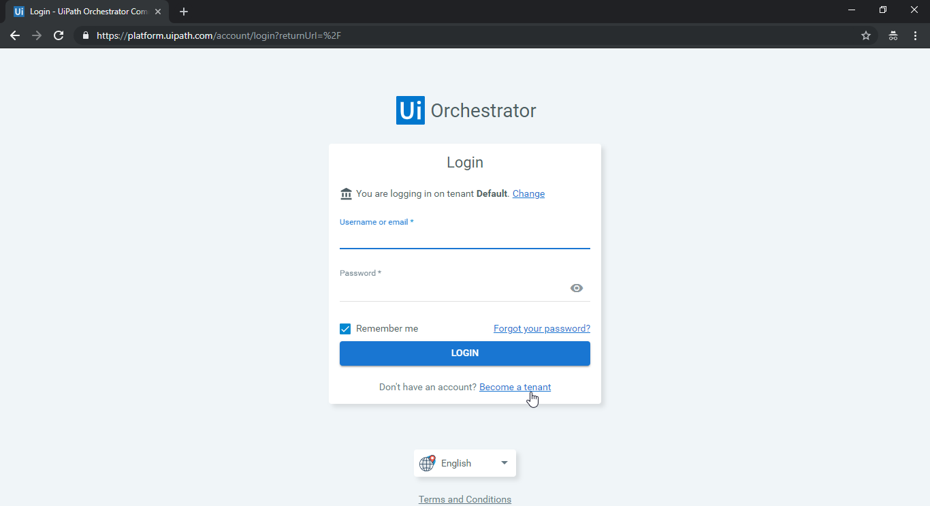Open Chrome three-dot menu
The height and width of the screenshot is (506, 930).
[915, 36]
